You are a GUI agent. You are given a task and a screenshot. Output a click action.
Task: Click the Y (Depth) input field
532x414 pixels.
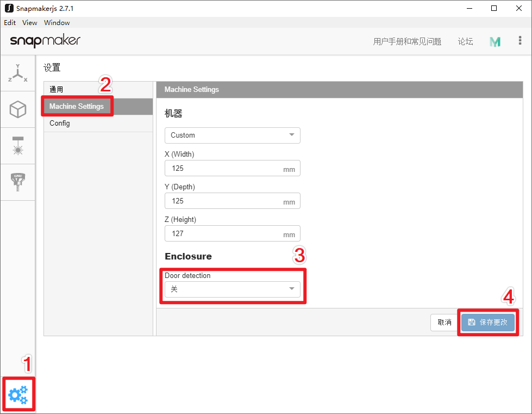[x=233, y=201]
